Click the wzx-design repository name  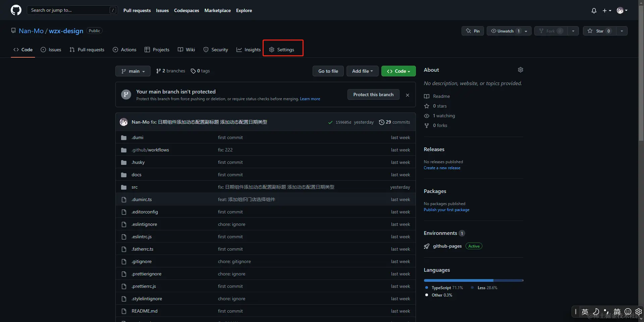pyautogui.click(x=66, y=31)
